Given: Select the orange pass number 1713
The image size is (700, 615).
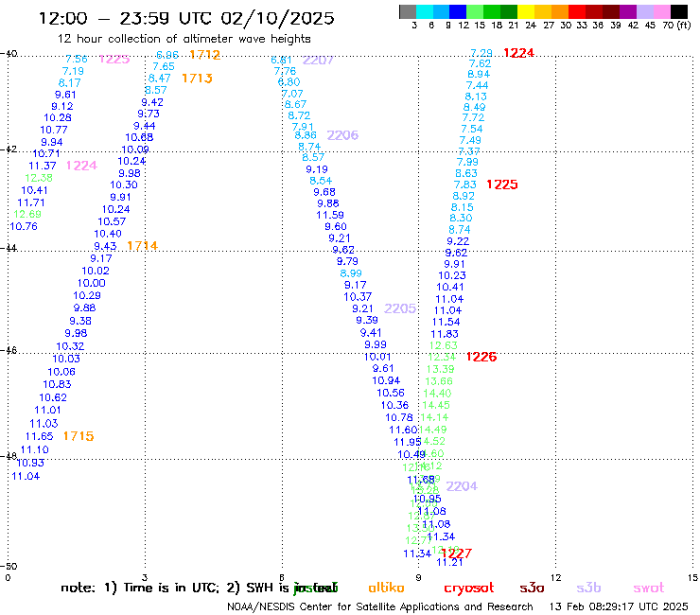Looking at the screenshot, I should click(x=197, y=79).
